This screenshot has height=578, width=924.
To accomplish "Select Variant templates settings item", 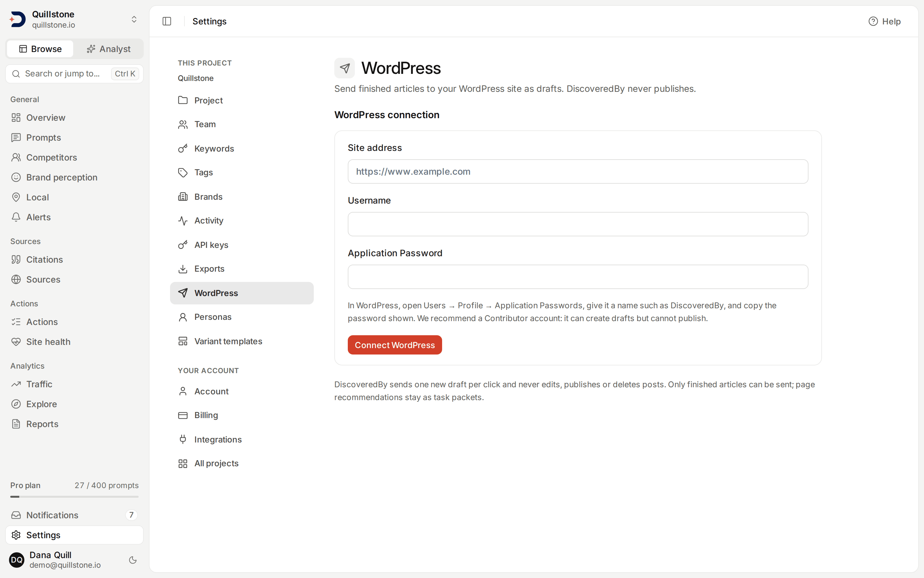I will tap(242, 341).
